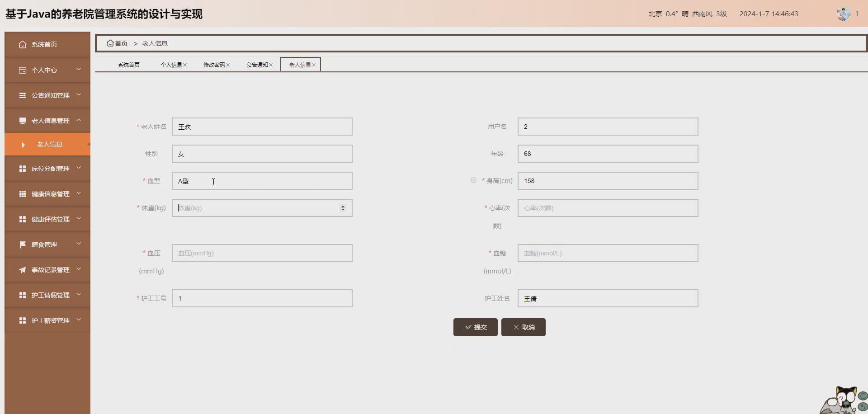Screen dimensions: 868x414
Task: Click the 心率(次数) input field
Action: coord(608,208)
